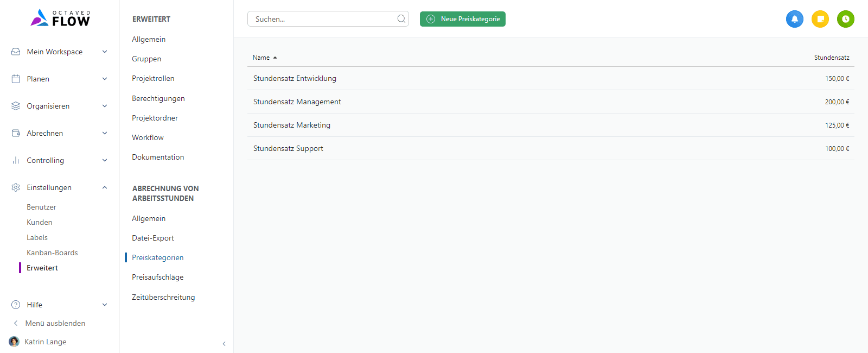The height and width of the screenshot is (353, 868).
Task: Open Datei-Export settings
Action: pos(153,238)
